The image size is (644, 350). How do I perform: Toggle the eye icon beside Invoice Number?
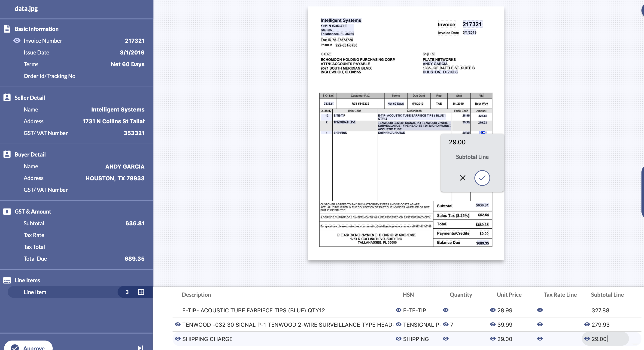point(17,40)
